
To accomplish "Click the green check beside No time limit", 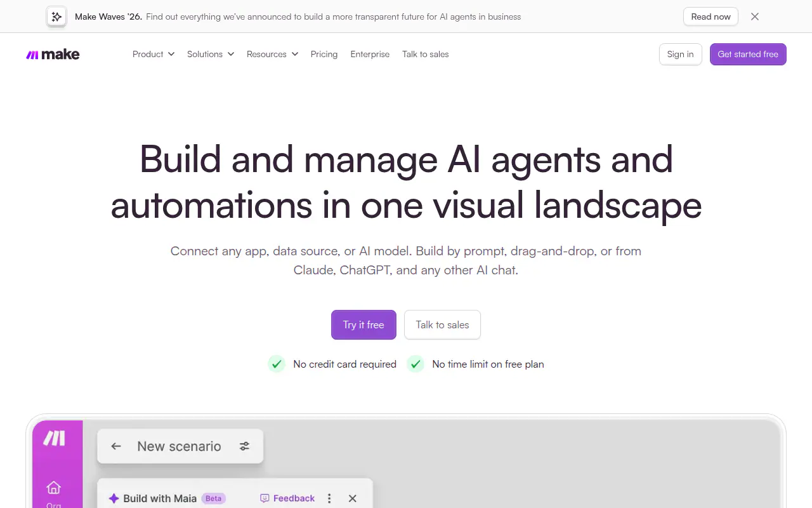I will coord(416,364).
